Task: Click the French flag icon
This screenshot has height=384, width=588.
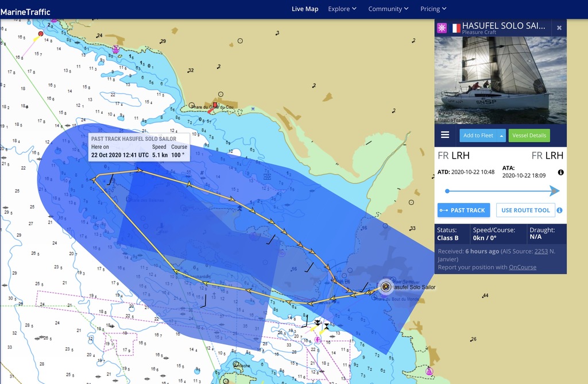Action: click(x=455, y=28)
